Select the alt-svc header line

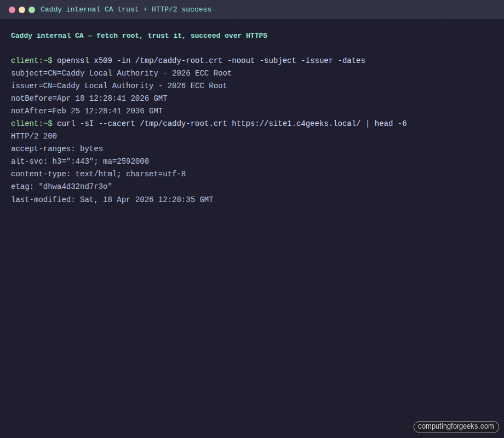tap(79, 161)
